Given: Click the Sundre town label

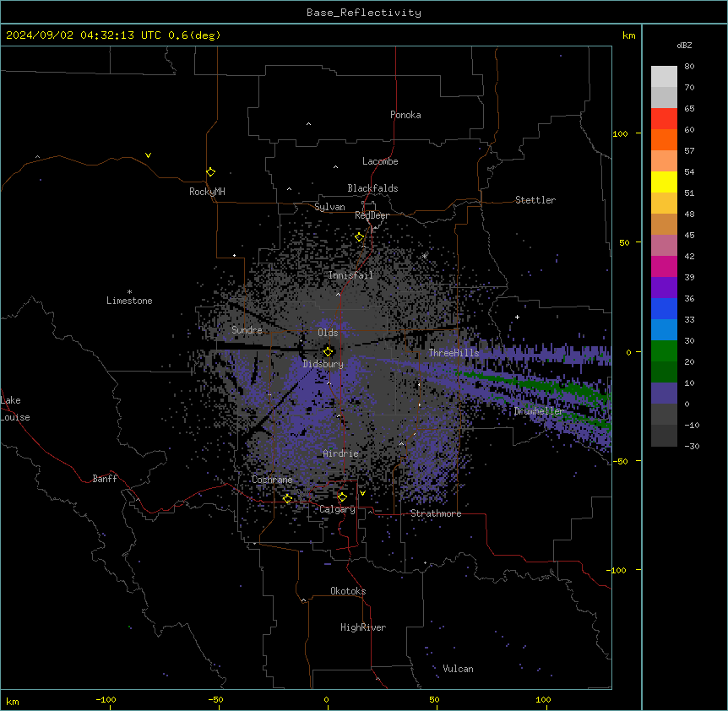Looking at the screenshot, I should 247,330.
